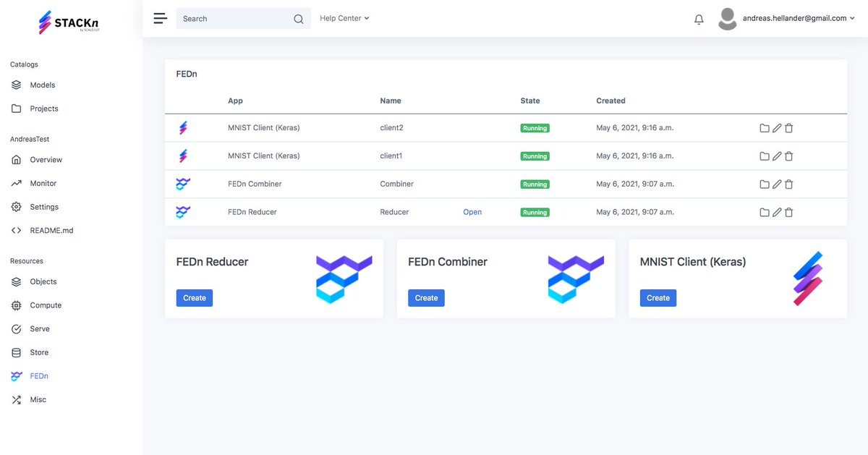Select the Models icon in the sidebar
The width and height of the screenshot is (868, 455).
(x=17, y=85)
